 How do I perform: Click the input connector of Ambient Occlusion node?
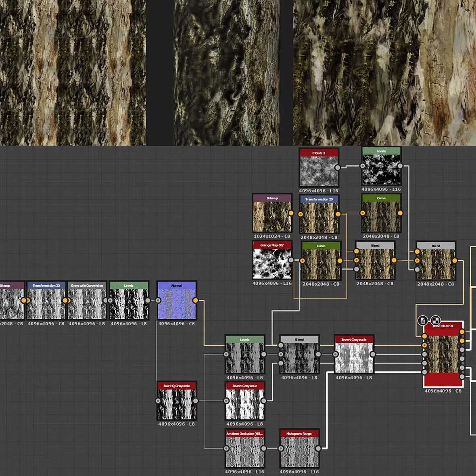coord(226,449)
